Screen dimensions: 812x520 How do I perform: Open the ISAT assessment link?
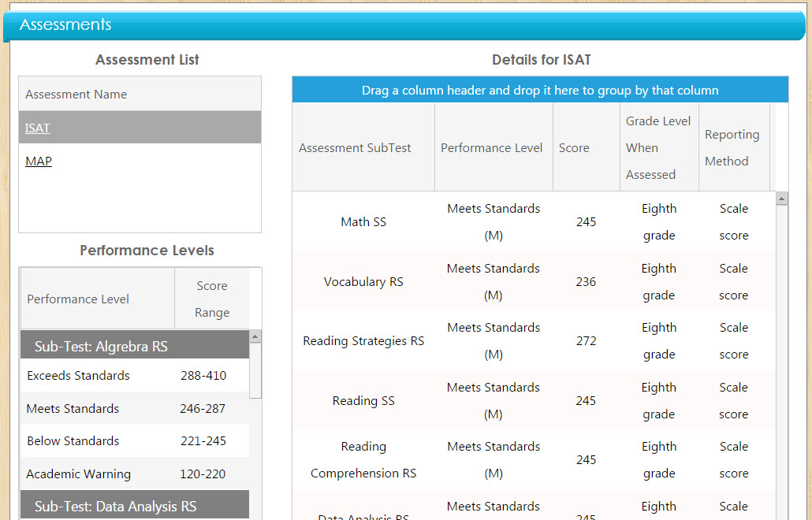tap(37, 128)
